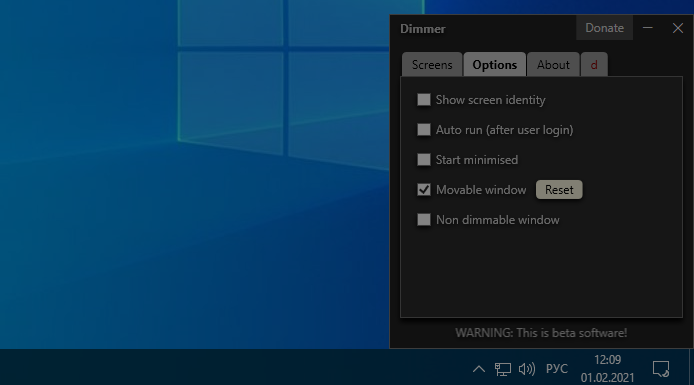
Task: Switch input language РУС indicator
Action: coord(557,369)
